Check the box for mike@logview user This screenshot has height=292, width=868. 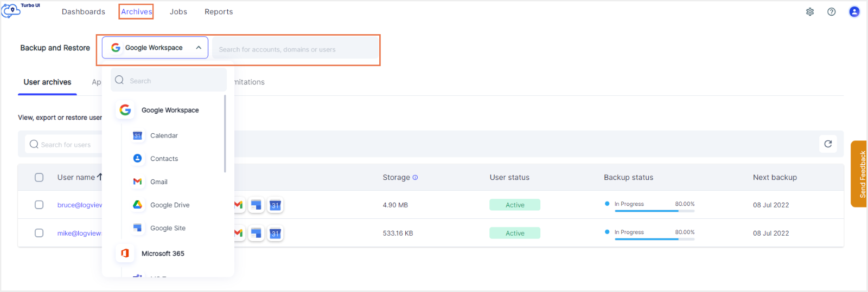pyautogui.click(x=39, y=233)
